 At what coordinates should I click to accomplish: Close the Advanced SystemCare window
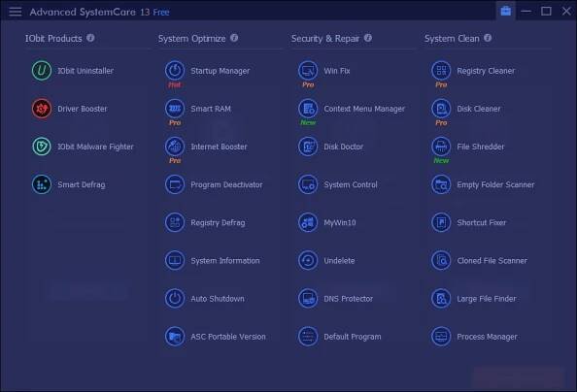[566, 12]
